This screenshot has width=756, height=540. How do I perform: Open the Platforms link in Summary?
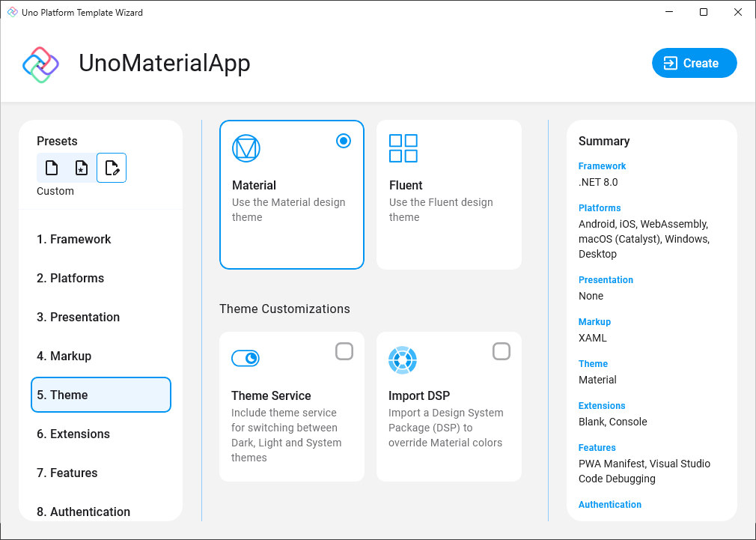(x=599, y=207)
